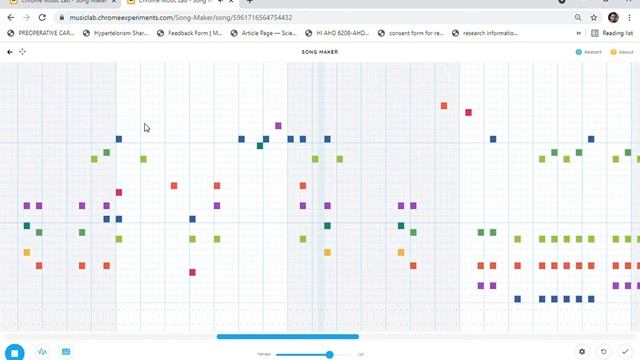Expand the bookmarks overflow chevron
The height and width of the screenshot is (360, 640).
578,33
